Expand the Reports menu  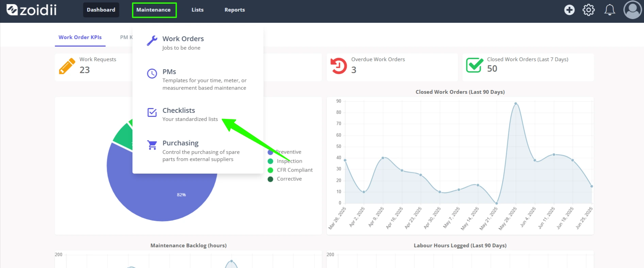point(234,10)
